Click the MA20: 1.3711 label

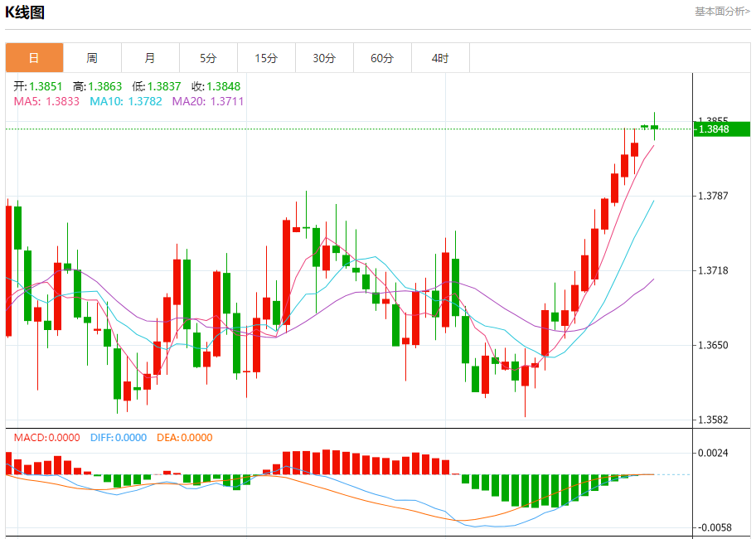[208, 101]
